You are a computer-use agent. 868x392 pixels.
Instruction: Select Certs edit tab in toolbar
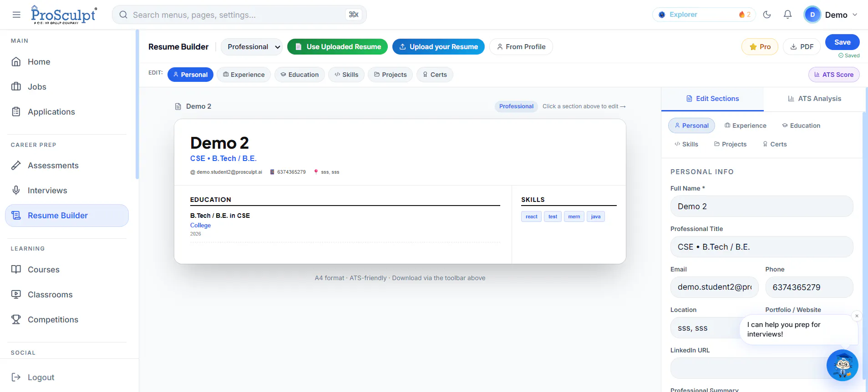tap(435, 75)
